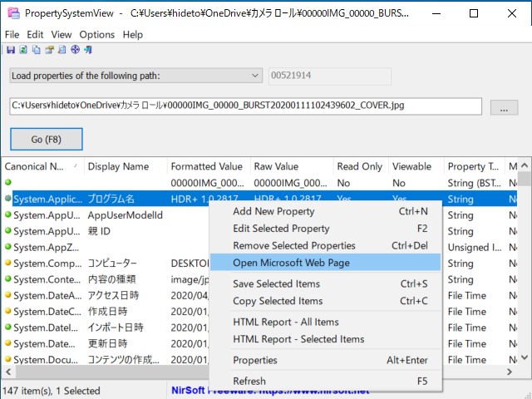Screen dimensions: 532x399
Task: Select the System.DateA... アクセス日時 row
Action: [107, 296]
